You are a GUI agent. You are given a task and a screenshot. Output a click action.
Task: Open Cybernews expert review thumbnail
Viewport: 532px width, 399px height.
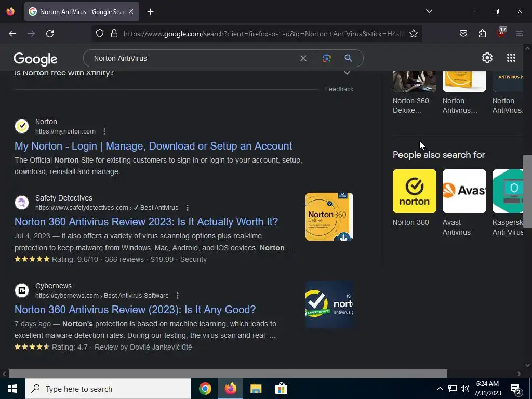(x=329, y=304)
